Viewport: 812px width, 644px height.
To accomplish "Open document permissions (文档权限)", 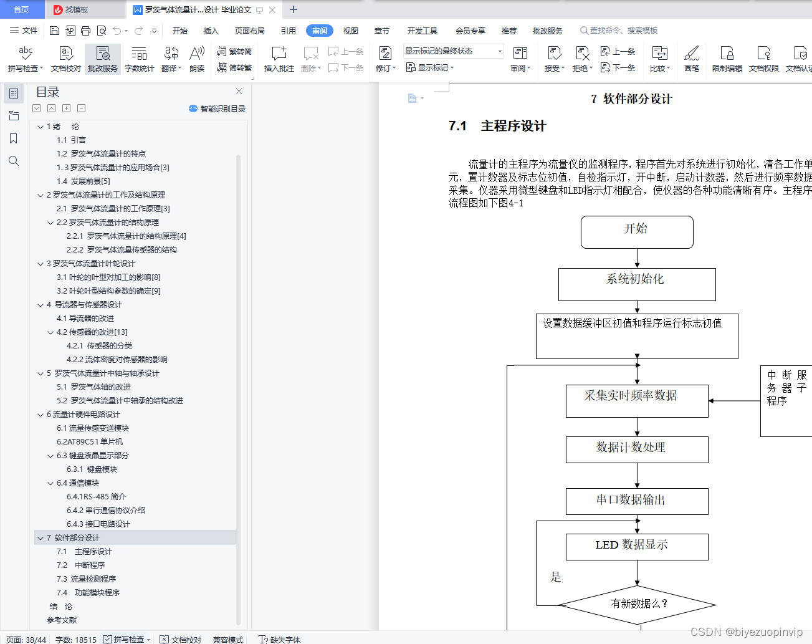I will pyautogui.click(x=764, y=59).
